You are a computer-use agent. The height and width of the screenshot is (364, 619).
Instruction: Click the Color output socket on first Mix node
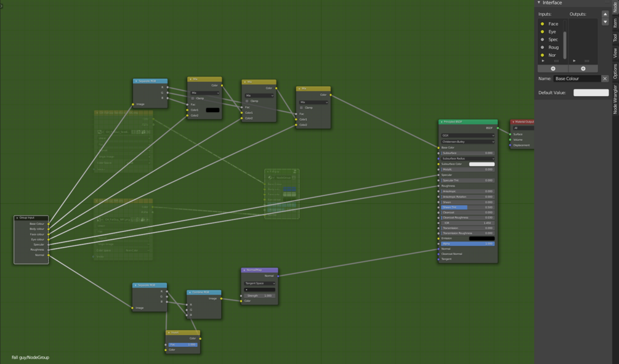pyautogui.click(x=222, y=85)
